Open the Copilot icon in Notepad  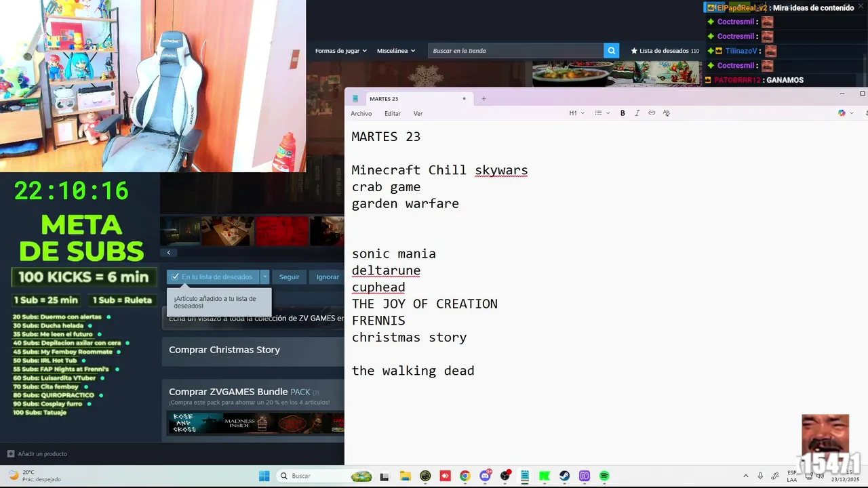(x=842, y=113)
